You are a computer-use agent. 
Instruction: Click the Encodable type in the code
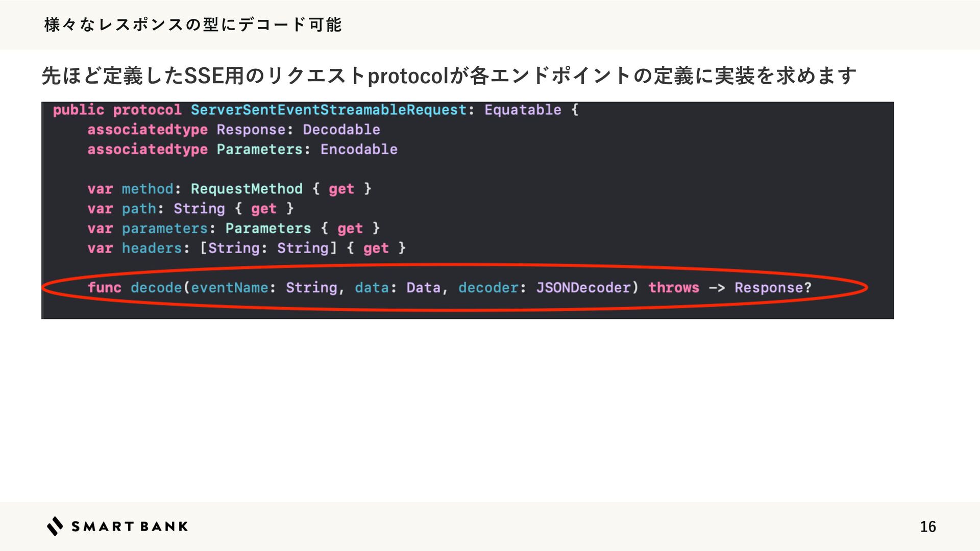pyautogui.click(x=358, y=149)
